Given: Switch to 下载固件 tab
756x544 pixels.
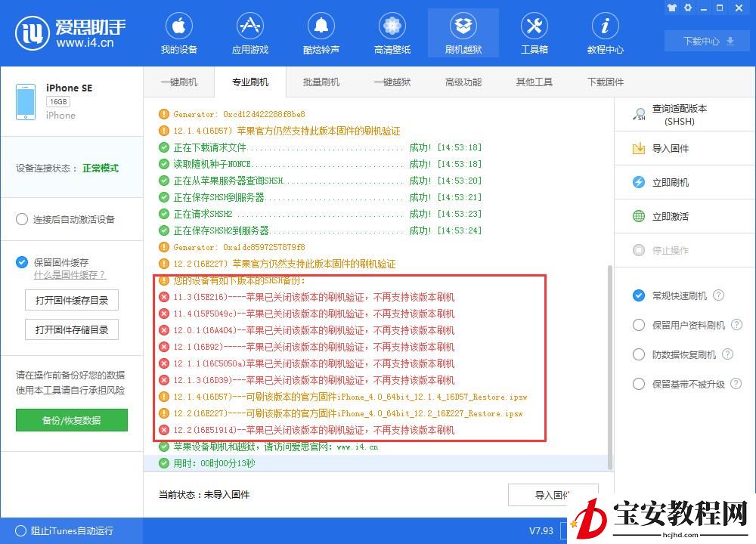Looking at the screenshot, I should 606,82.
